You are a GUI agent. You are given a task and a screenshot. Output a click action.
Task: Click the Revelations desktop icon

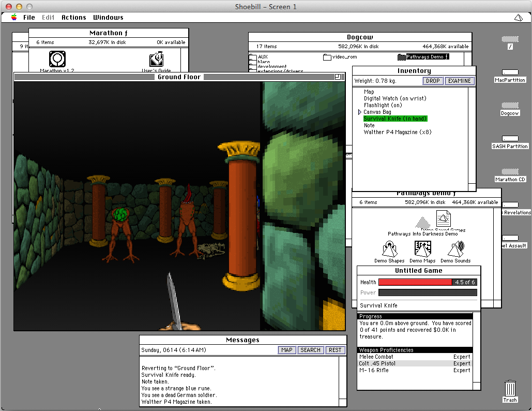point(510,205)
